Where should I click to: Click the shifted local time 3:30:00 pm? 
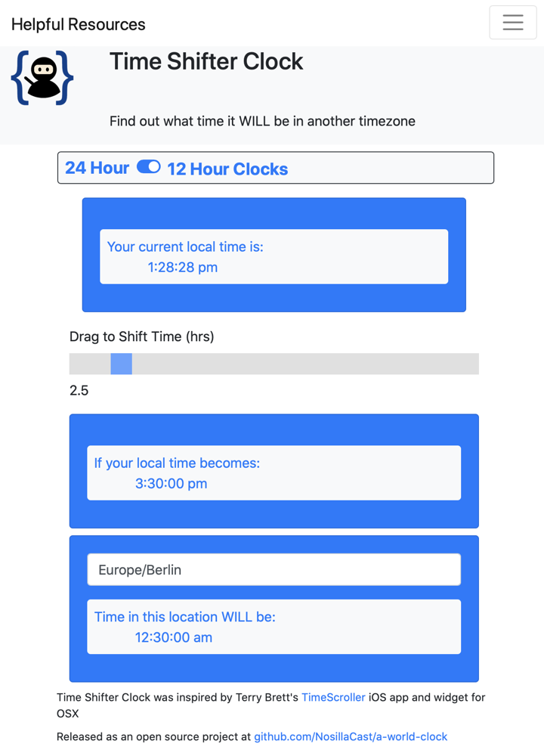(171, 483)
